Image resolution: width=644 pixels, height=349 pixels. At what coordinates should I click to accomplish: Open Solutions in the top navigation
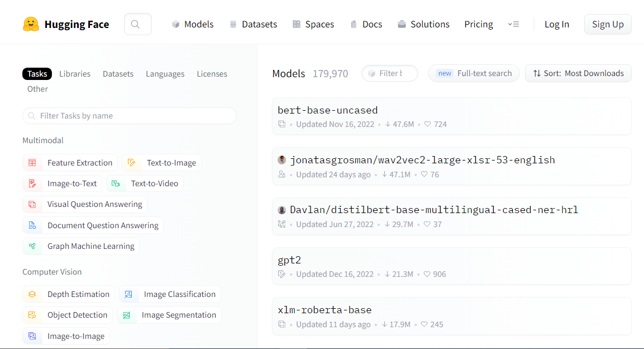coord(423,24)
